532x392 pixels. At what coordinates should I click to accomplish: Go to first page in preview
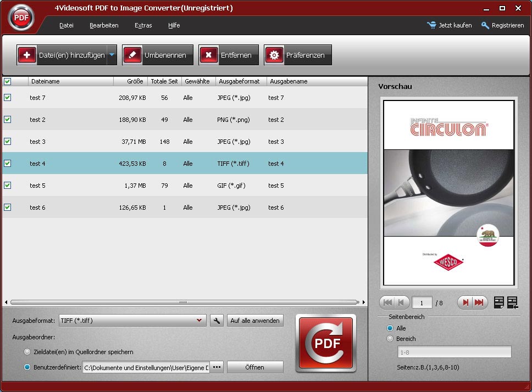click(387, 303)
